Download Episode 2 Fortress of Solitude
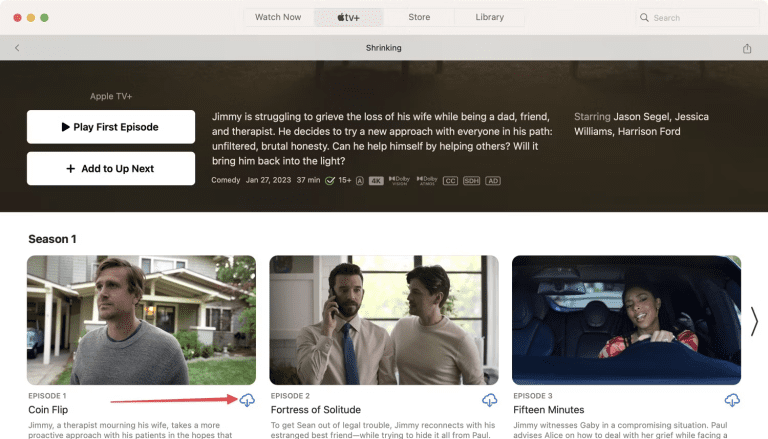Screen dimensions: 768x439 (x=489, y=400)
